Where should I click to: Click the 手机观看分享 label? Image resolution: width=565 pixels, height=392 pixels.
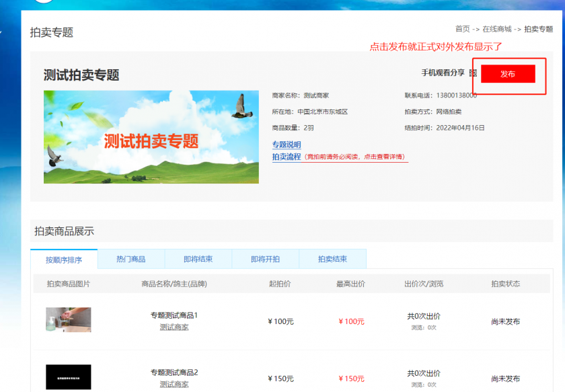click(443, 73)
